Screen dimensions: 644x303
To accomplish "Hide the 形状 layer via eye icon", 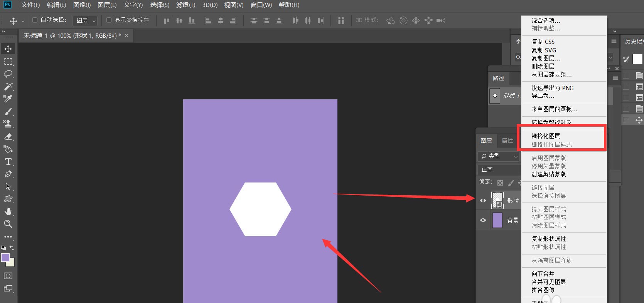I will (x=483, y=201).
